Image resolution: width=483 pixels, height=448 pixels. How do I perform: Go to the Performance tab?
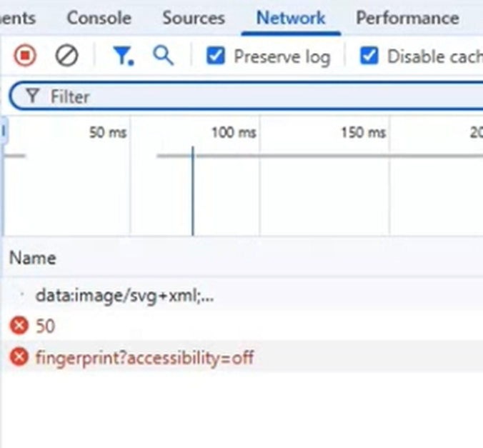[x=407, y=18]
